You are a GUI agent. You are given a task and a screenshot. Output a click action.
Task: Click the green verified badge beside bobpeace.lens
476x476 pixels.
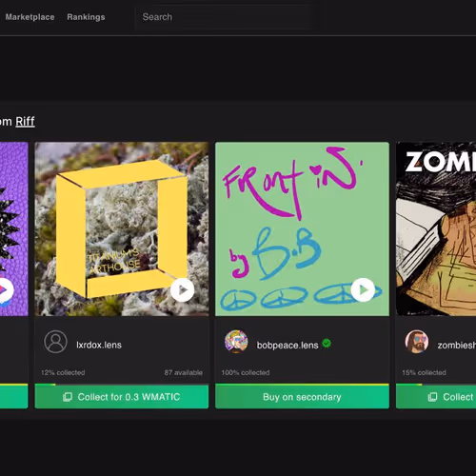click(327, 343)
